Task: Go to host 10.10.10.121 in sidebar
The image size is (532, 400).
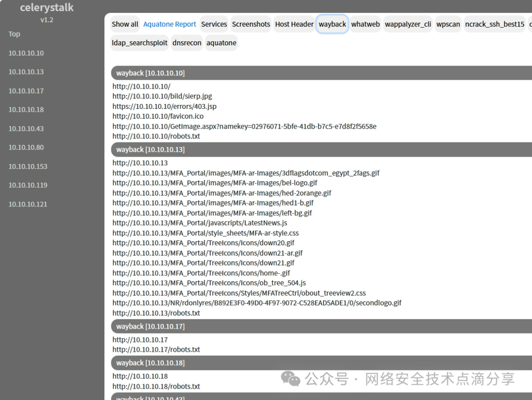Action: coord(28,204)
